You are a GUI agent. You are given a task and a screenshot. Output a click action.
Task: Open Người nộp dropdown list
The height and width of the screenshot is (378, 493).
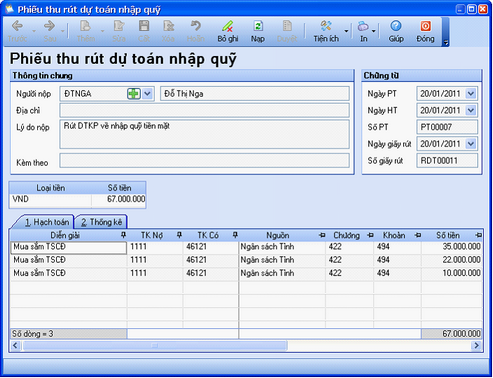(147, 94)
